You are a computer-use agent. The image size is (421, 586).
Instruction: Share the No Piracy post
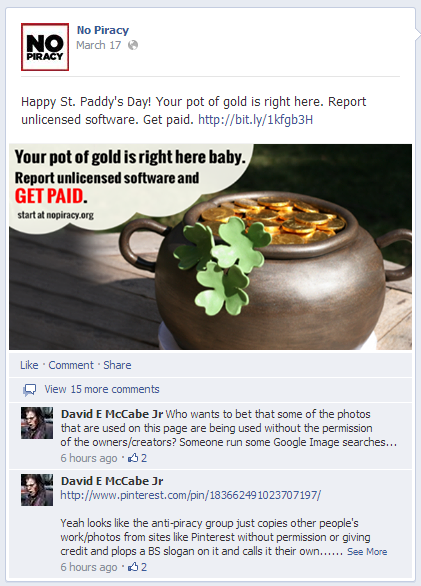[x=117, y=365]
